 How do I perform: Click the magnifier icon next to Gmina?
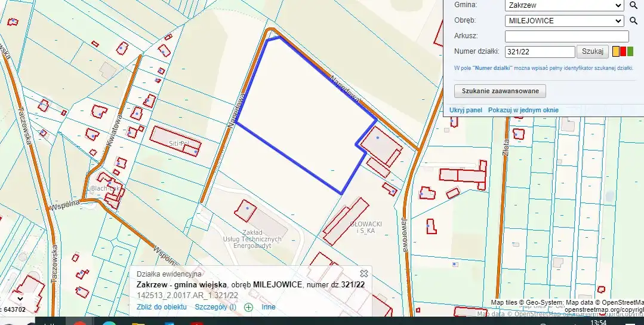634,5
